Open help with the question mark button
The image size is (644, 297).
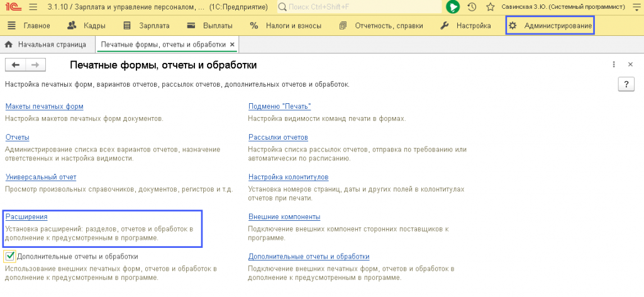pyautogui.click(x=626, y=85)
